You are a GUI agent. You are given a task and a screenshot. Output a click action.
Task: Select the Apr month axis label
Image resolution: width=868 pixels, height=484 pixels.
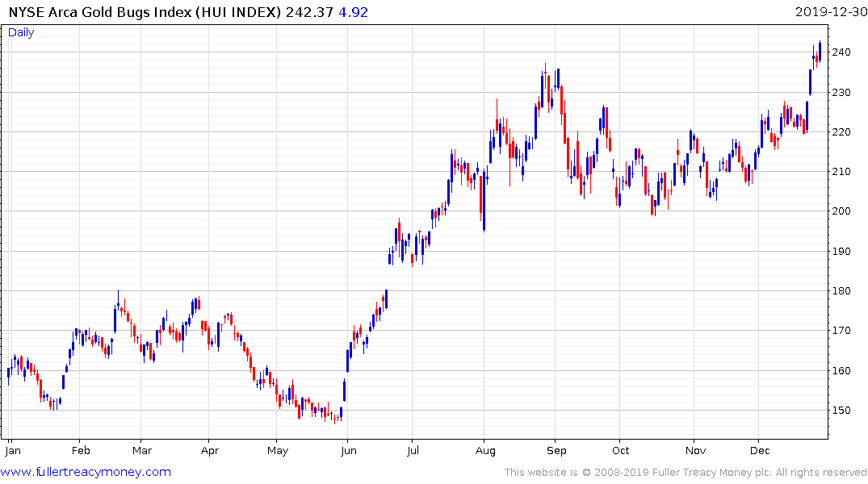click(x=210, y=451)
